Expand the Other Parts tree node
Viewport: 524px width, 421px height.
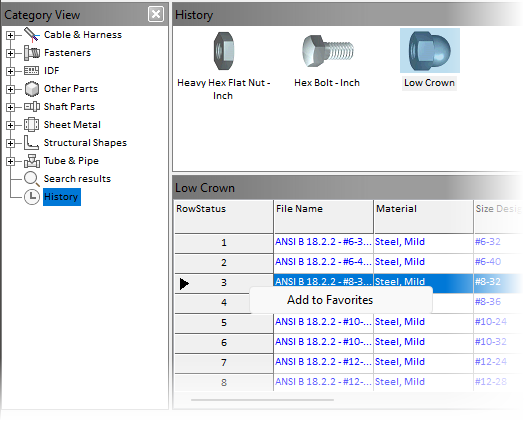click(x=10, y=89)
